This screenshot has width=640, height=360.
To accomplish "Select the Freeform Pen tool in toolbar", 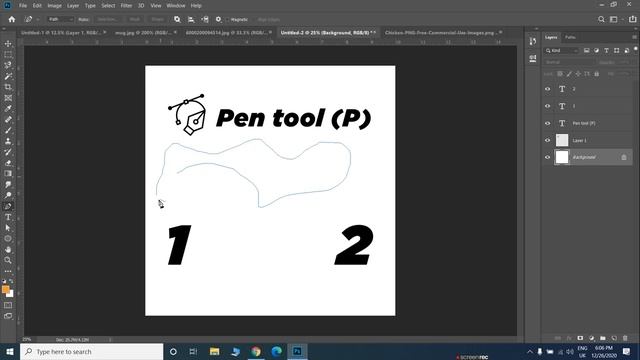I will [x=8, y=206].
